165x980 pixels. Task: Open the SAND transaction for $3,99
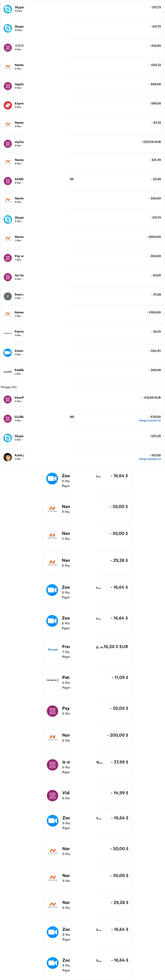(x=82, y=181)
